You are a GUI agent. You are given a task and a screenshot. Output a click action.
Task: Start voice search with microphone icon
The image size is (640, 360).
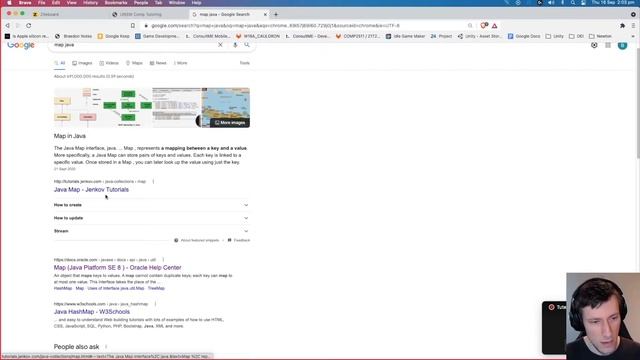pyautogui.click(x=235, y=45)
